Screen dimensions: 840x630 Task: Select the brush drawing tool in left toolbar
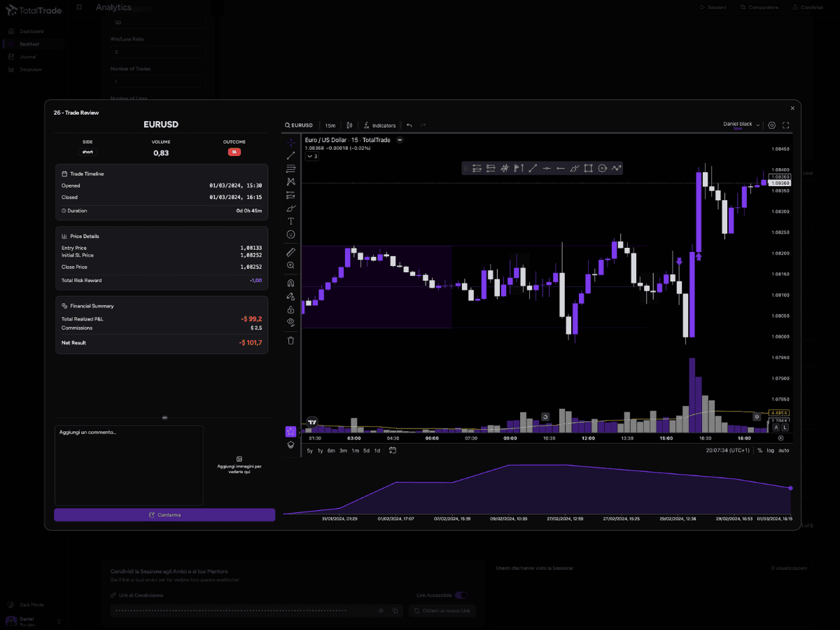(x=291, y=208)
